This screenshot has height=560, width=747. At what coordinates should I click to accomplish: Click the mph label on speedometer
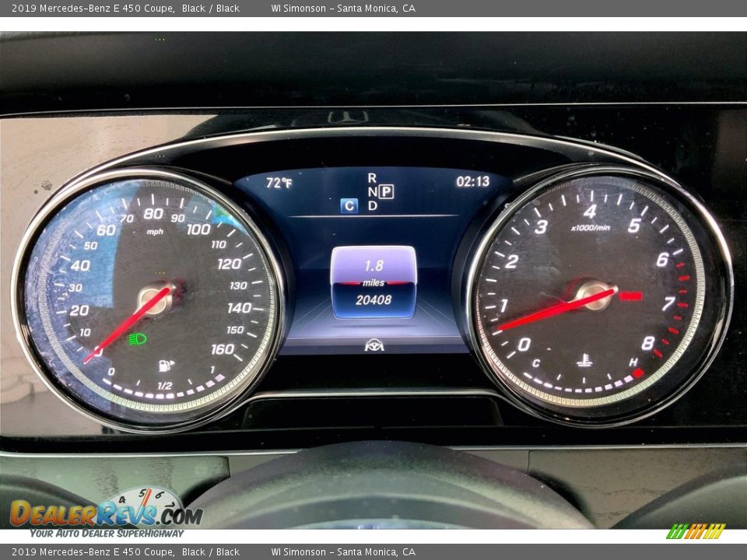point(155,232)
